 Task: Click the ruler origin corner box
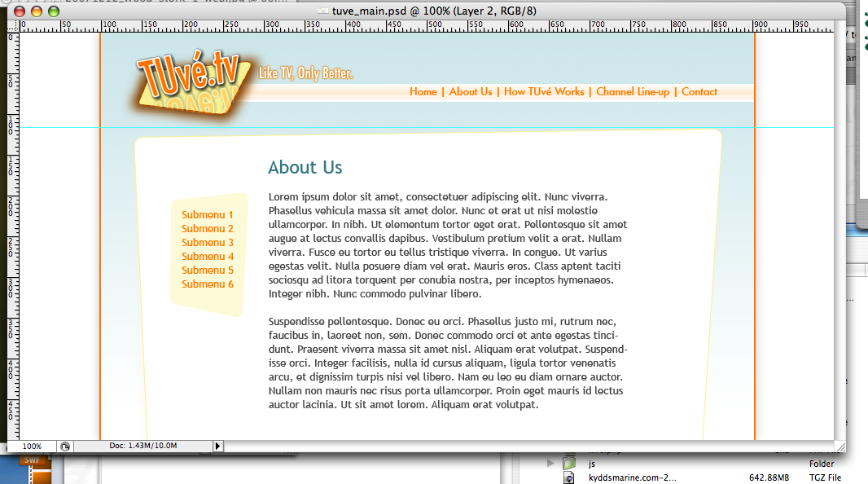(x=12, y=25)
